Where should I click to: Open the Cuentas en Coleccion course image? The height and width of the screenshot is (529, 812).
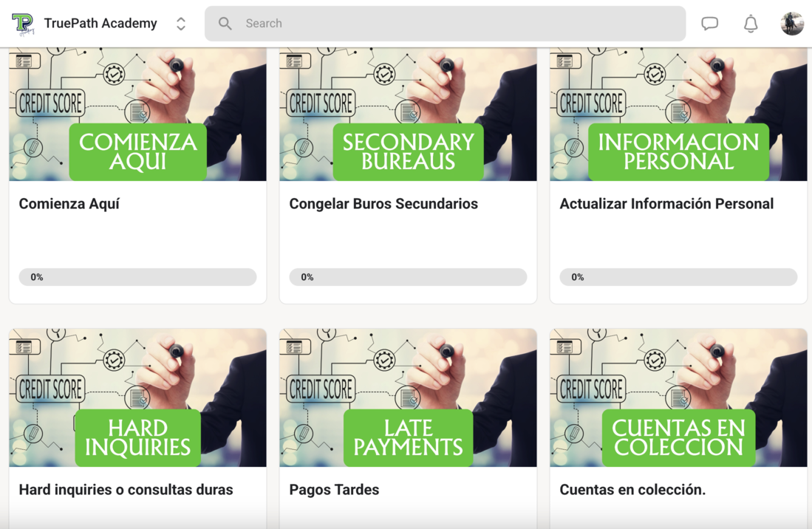coord(678,397)
